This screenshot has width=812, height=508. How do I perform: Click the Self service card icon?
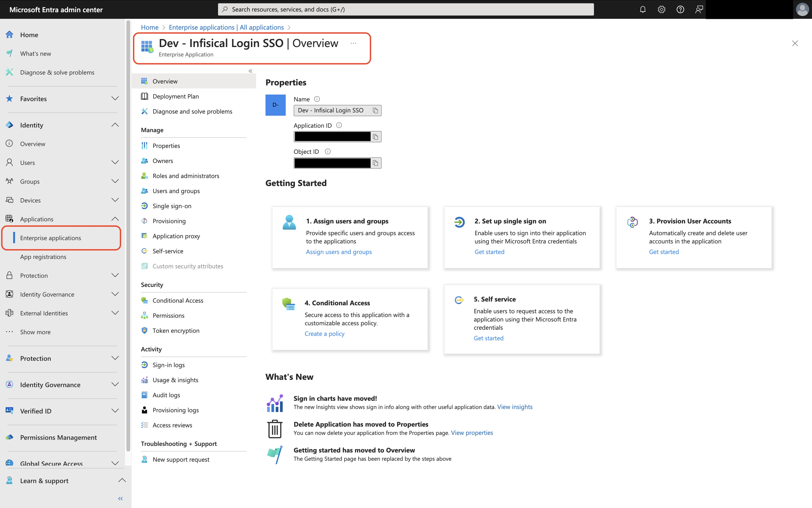pyautogui.click(x=459, y=300)
